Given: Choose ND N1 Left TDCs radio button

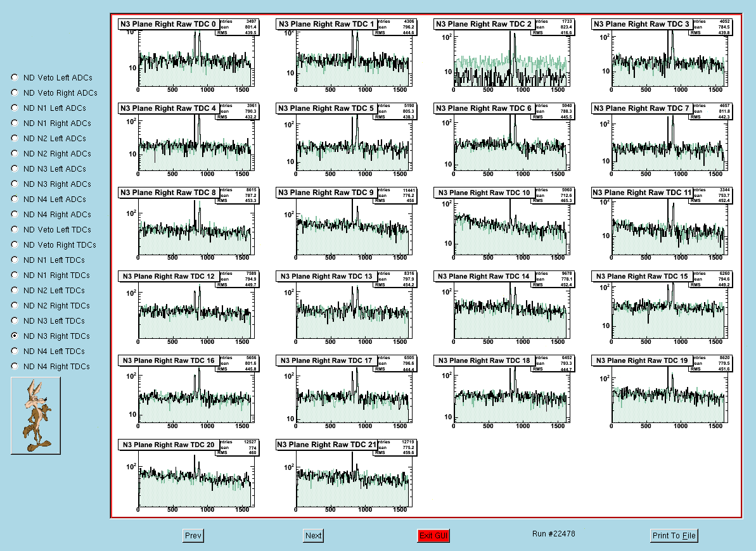Looking at the screenshot, I should [15, 260].
